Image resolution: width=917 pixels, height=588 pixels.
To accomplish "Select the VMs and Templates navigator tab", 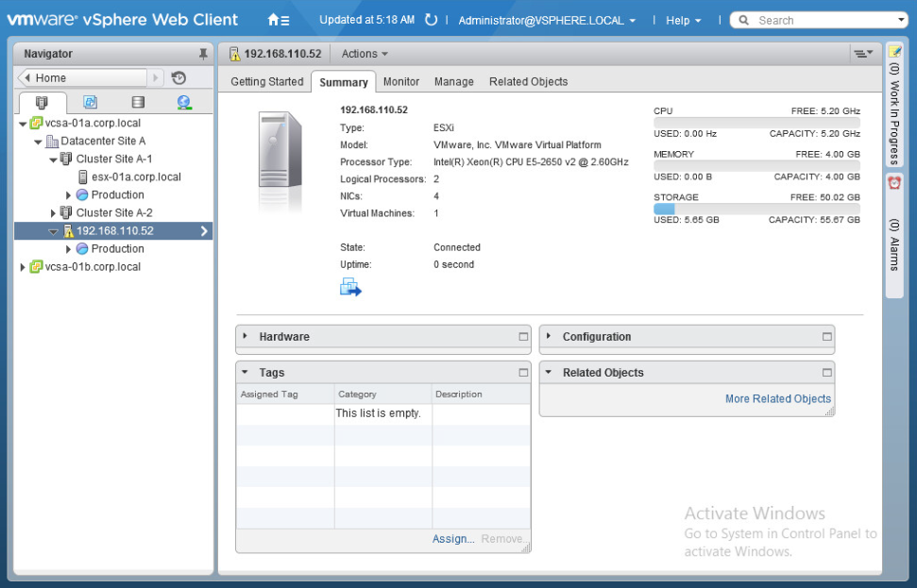I will (90, 102).
